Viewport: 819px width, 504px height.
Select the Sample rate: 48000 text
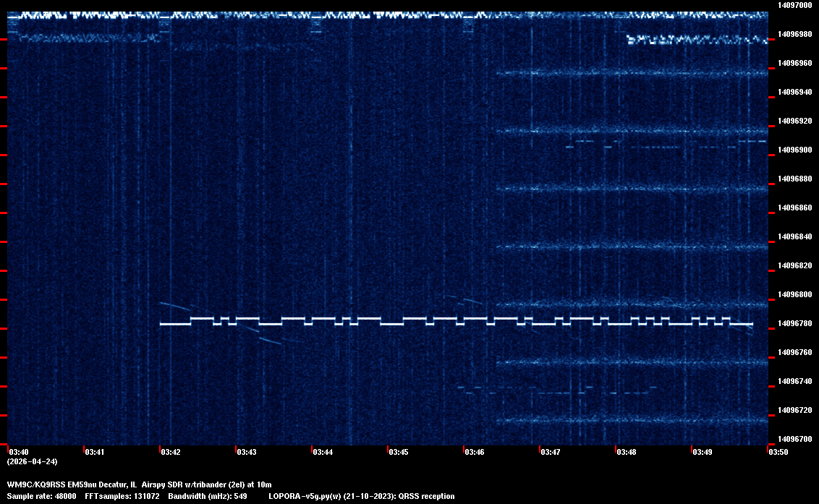coord(41,496)
